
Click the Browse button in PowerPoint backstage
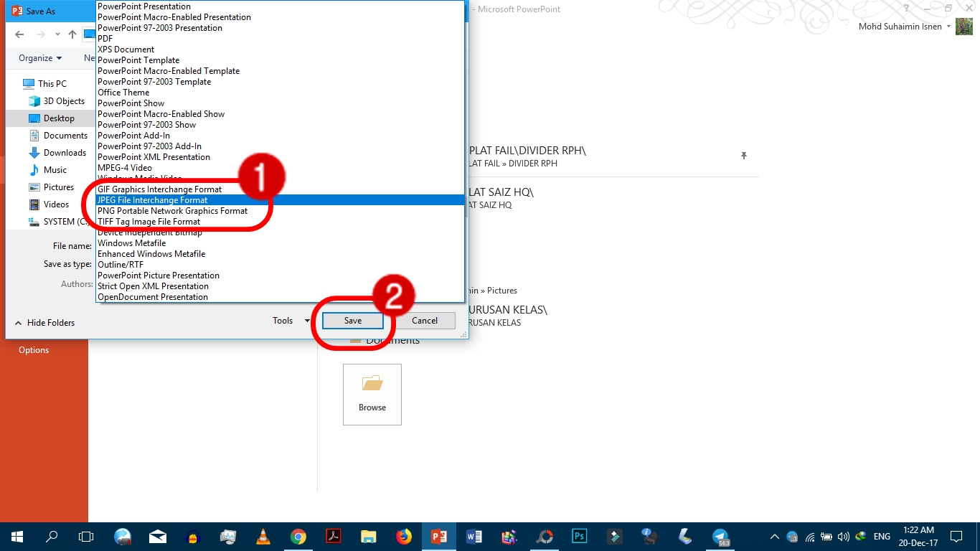click(372, 394)
